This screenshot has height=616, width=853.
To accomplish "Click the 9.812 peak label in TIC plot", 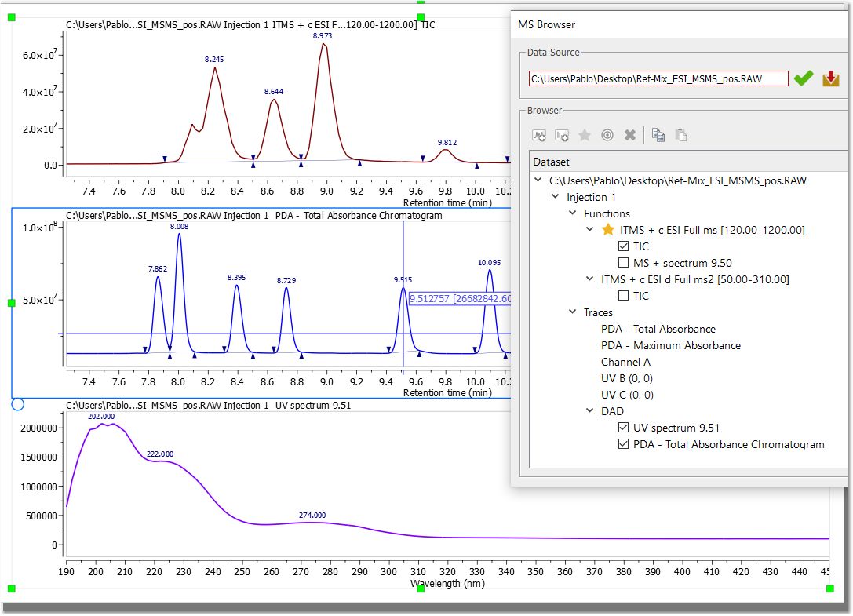I will point(447,142).
